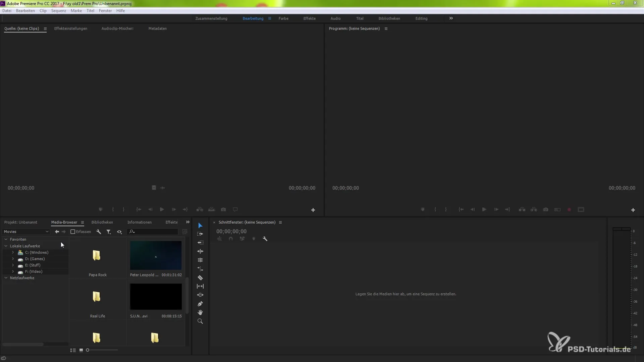644x362 pixels.
Task: Click the file type filter funnel icon
Action: click(109, 232)
